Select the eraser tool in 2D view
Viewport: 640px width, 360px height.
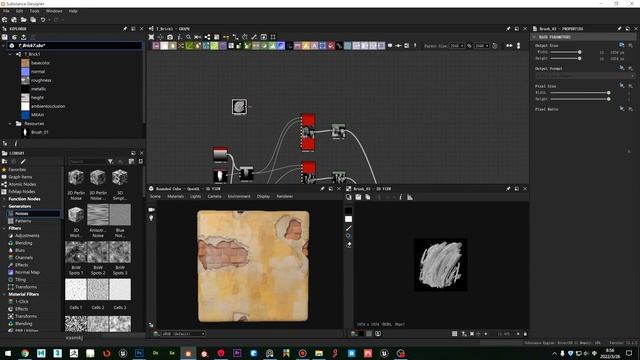(x=349, y=244)
